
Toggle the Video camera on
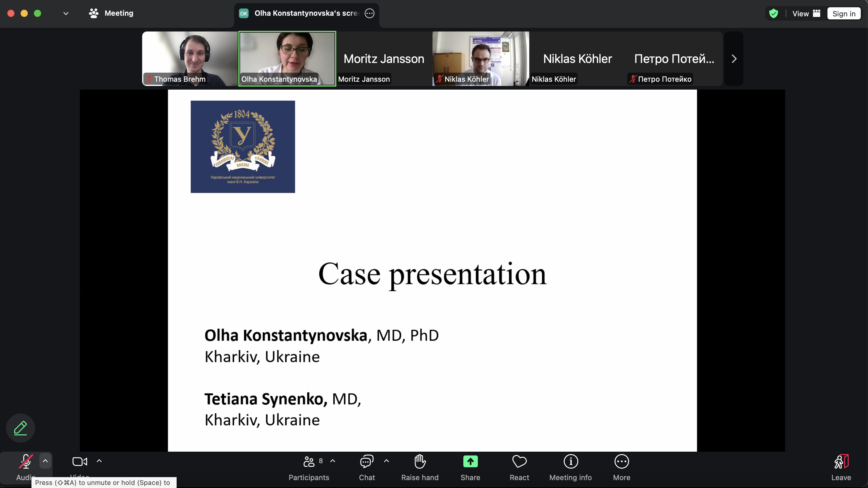80,462
